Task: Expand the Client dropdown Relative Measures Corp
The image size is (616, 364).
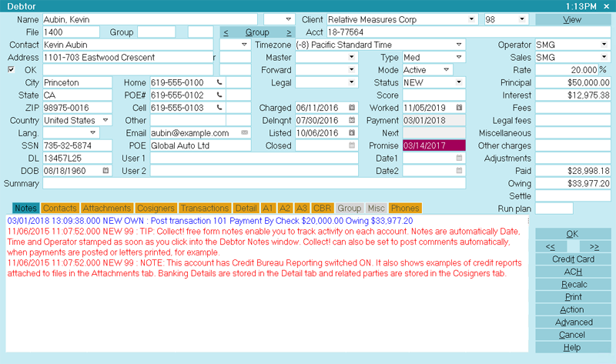Action: point(471,19)
